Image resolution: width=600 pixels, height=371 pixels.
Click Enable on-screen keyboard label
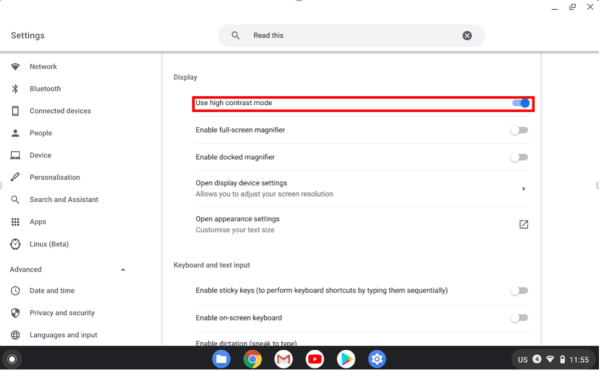(238, 318)
